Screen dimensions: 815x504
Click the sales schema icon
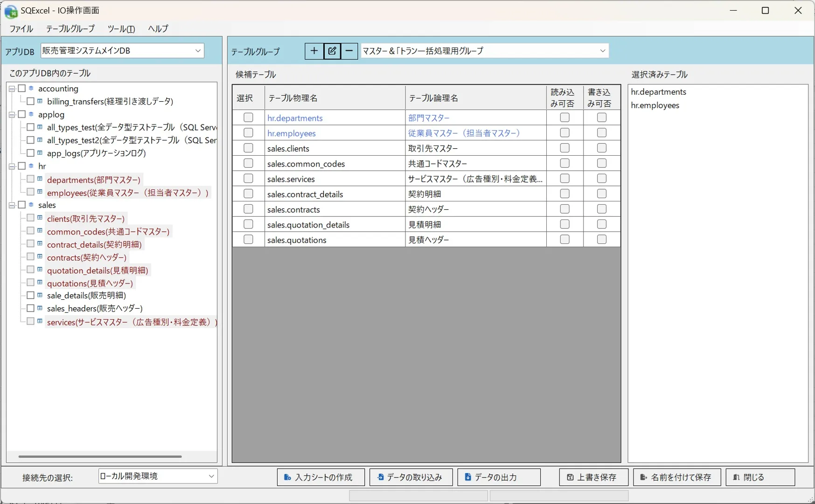pos(31,205)
